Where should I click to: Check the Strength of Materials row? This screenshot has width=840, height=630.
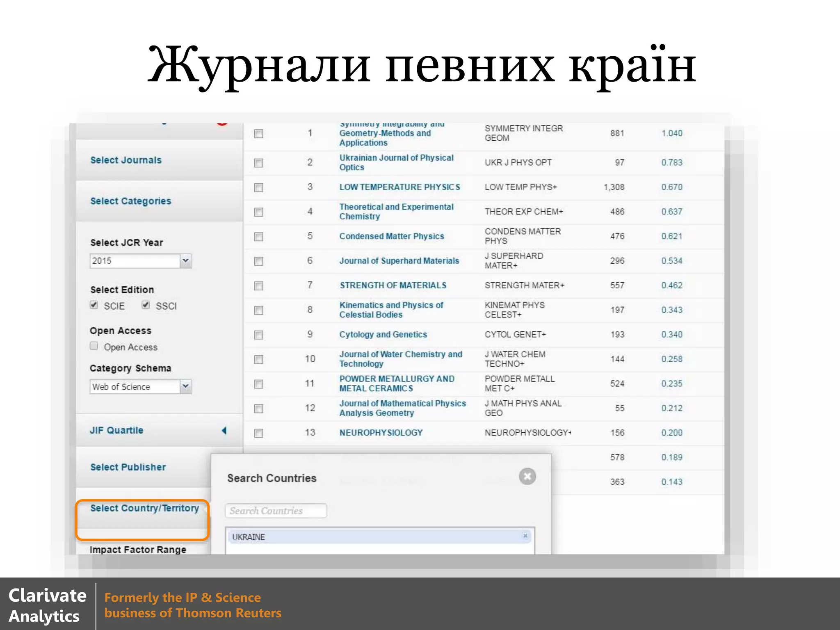258,286
